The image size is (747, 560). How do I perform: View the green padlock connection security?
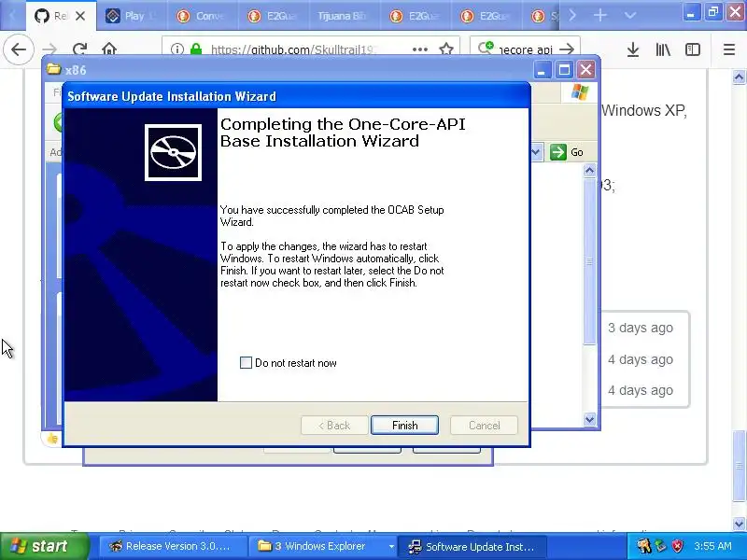196,49
